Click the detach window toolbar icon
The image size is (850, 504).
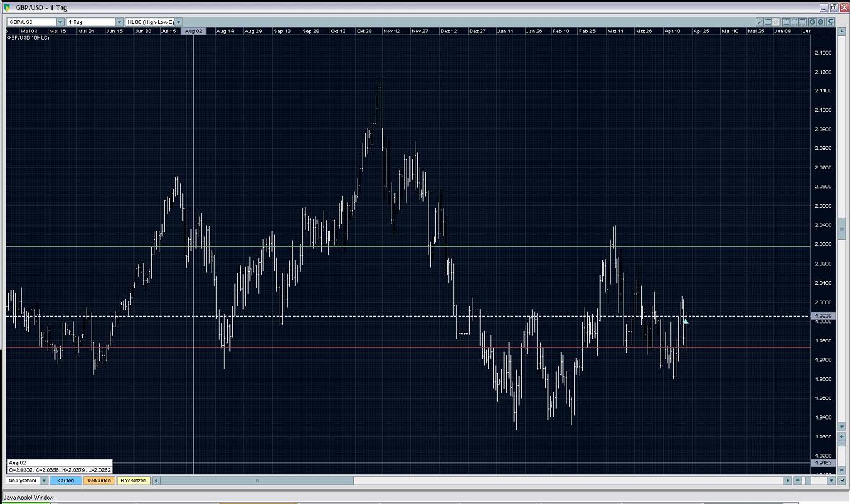831,22
